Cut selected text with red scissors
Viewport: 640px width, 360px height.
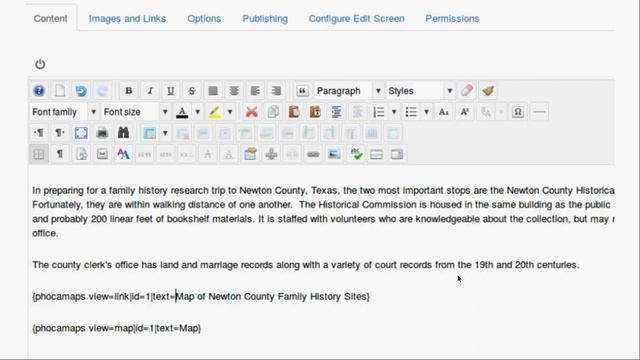coord(252,112)
